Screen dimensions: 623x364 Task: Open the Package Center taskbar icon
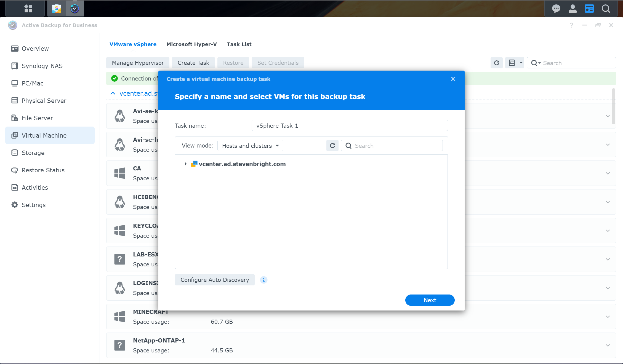coord(57,8)
